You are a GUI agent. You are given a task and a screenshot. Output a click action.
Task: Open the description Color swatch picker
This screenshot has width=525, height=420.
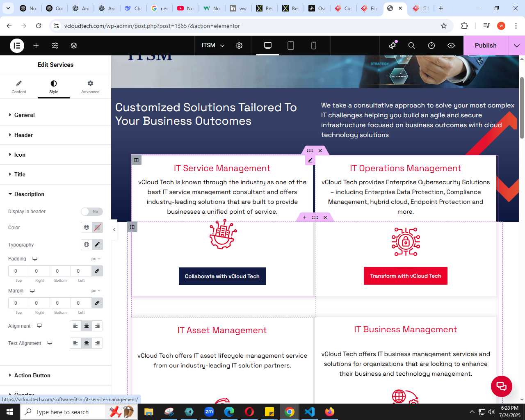97,228
